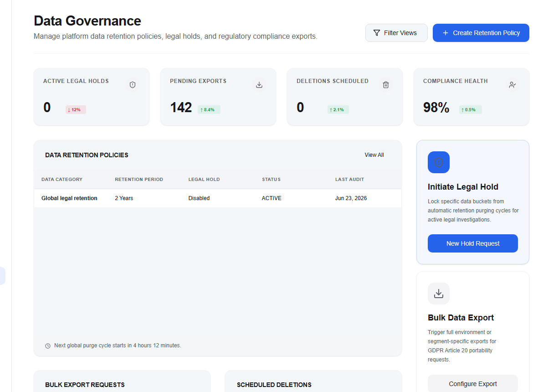The height and width of the screenshot is (392, 533).
Task: Click the Legal Hold column header
Action: [204, 179]
